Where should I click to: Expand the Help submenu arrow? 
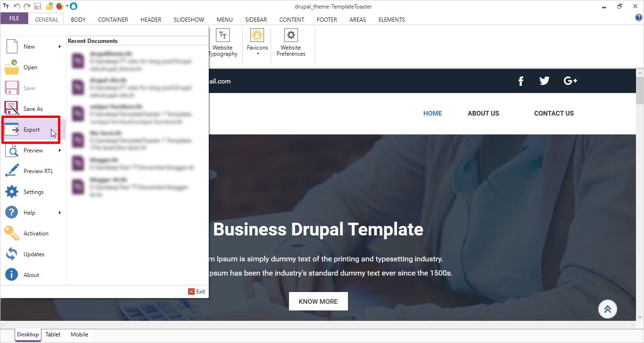pos(60,213)
